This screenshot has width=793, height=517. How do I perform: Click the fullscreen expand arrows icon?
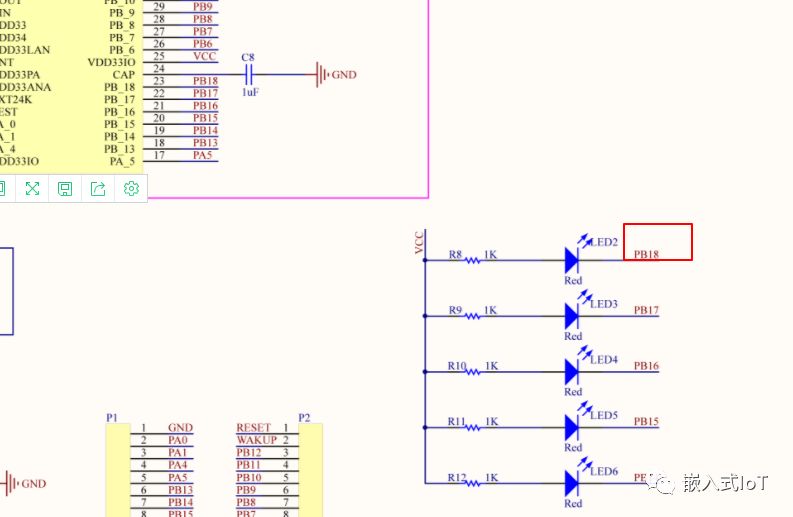coord(32,188)
